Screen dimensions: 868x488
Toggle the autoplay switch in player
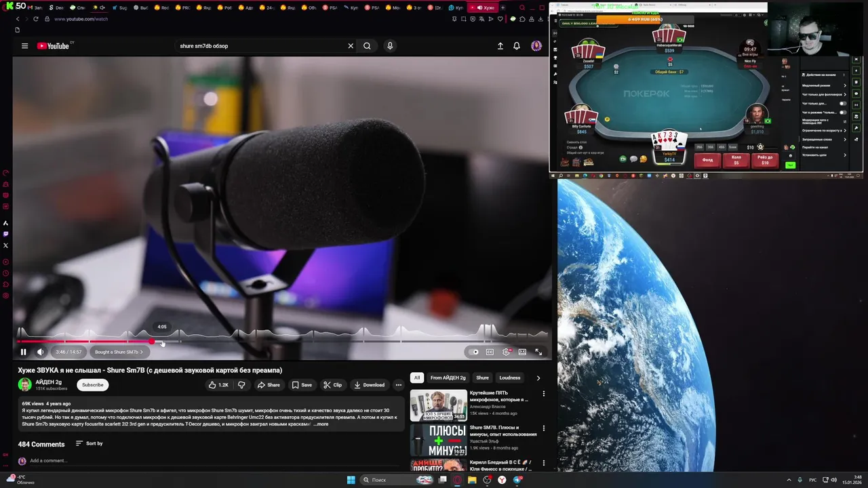(473, 352)
